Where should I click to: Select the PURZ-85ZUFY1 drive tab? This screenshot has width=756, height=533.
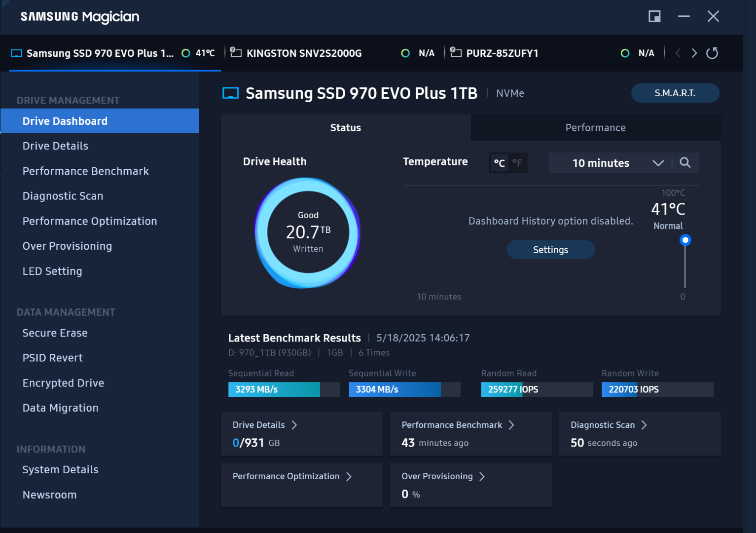553,53
